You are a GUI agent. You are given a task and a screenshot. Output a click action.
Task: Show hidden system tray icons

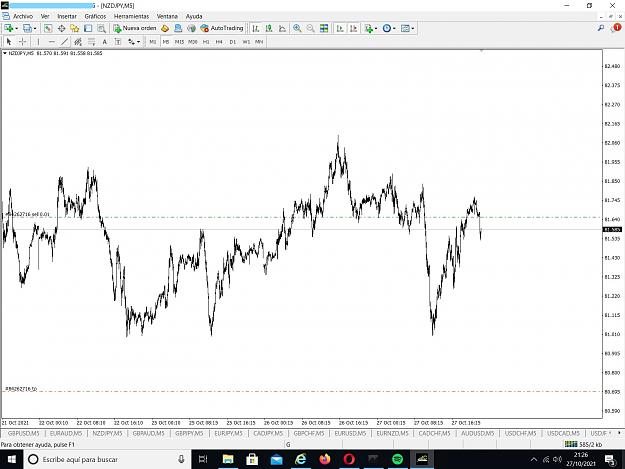[534, 459]
